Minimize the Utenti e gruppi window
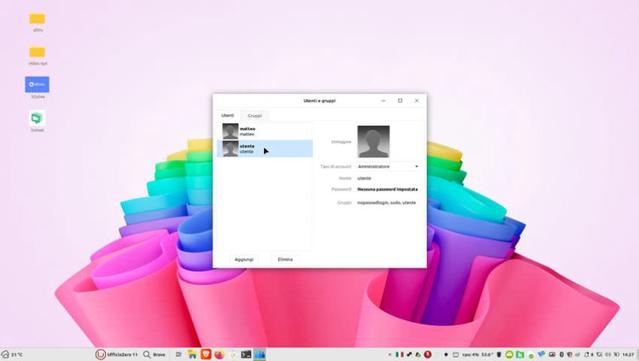The height and width of the screenshot is (361, 639). pyautogui.click(x=383, y=101)
